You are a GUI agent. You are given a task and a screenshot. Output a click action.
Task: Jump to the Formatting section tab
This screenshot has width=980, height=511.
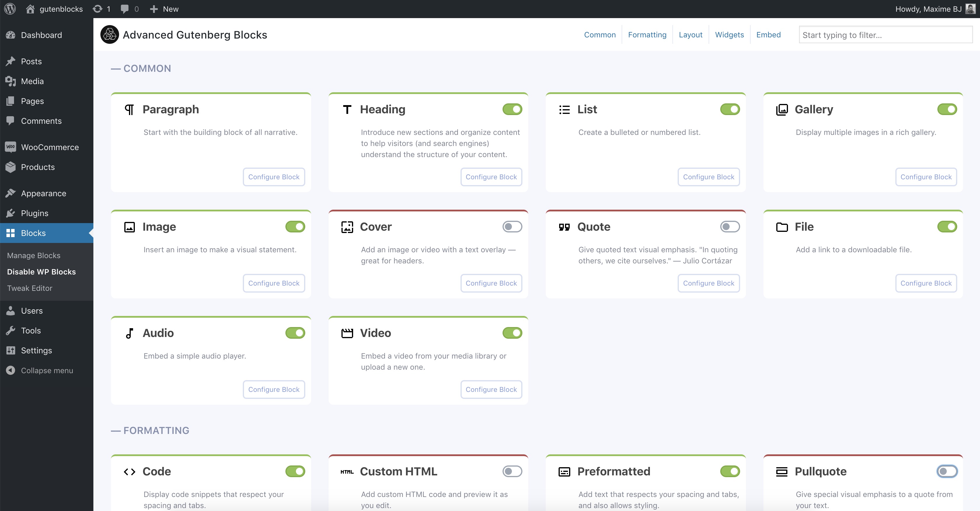tap(647, 35)
